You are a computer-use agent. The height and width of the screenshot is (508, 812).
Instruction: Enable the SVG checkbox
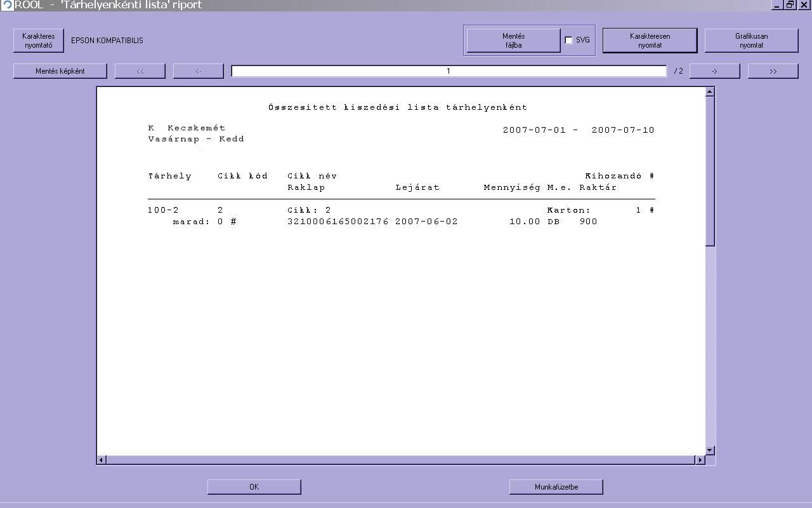point(568,40)
